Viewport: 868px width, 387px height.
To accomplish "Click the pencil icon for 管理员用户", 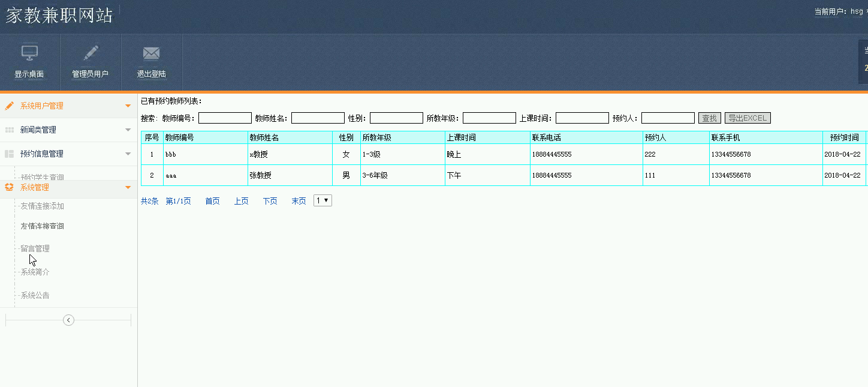I will pos(91,53).
